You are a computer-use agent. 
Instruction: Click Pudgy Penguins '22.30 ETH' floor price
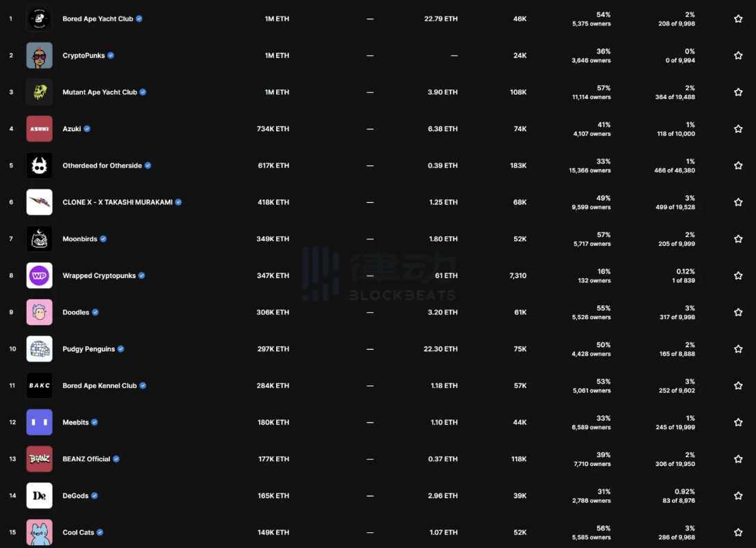pyautogui.click(x=441, y=348)
